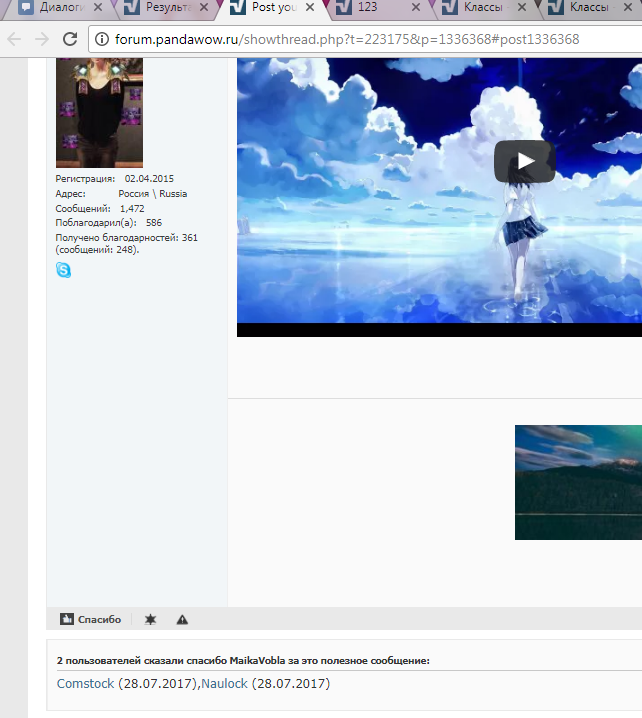Click the Спасибо thanks button
Screen dimensions: 642x718
coord(91,620)
